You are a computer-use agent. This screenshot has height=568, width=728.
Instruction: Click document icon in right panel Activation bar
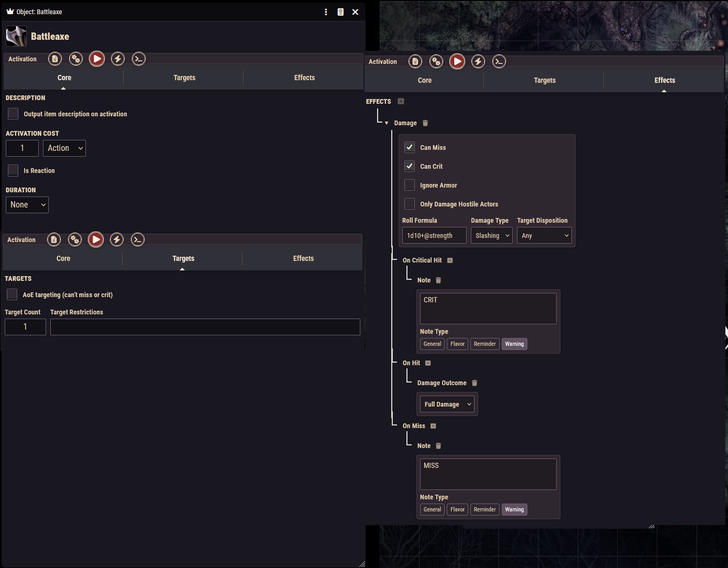(x=415, y=61)
